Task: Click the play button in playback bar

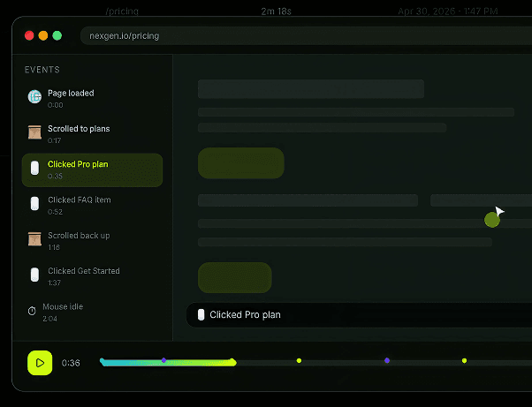Action: point(40,363)
